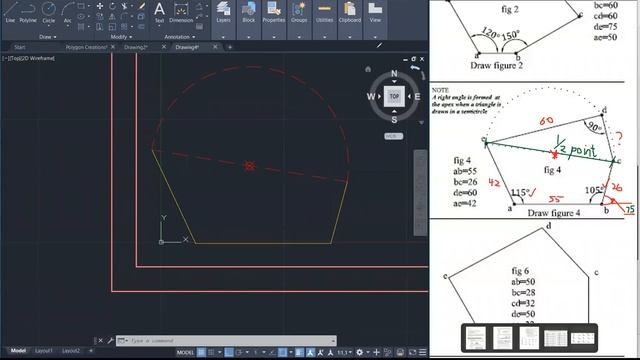Toggle polar tracking in status bar
The height and width of the screenshot is (360, 640).
239,352
